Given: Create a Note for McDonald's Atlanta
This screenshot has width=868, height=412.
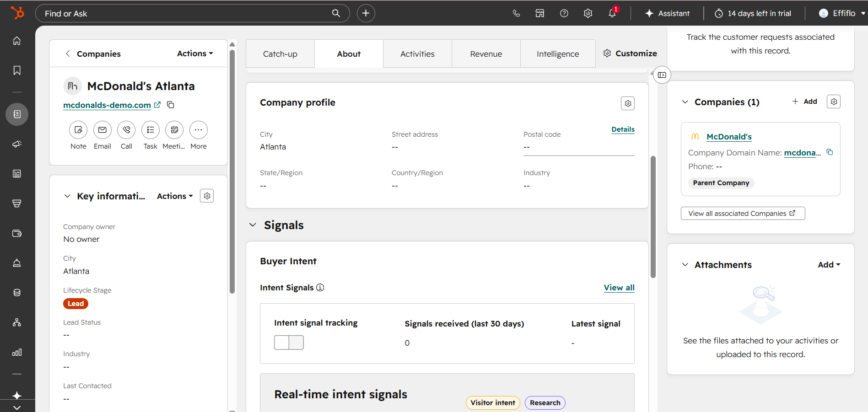Looking at the screenshot, I should [78, 130].
